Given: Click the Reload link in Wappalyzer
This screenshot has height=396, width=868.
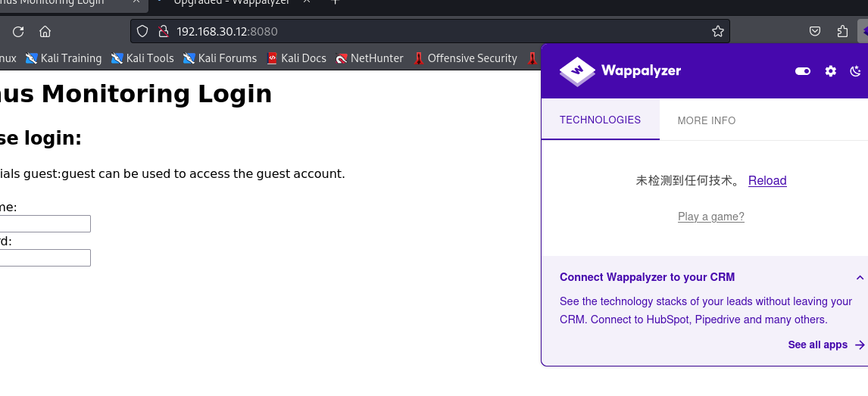Looking at the screenshot, I should [x=767, y=180].
